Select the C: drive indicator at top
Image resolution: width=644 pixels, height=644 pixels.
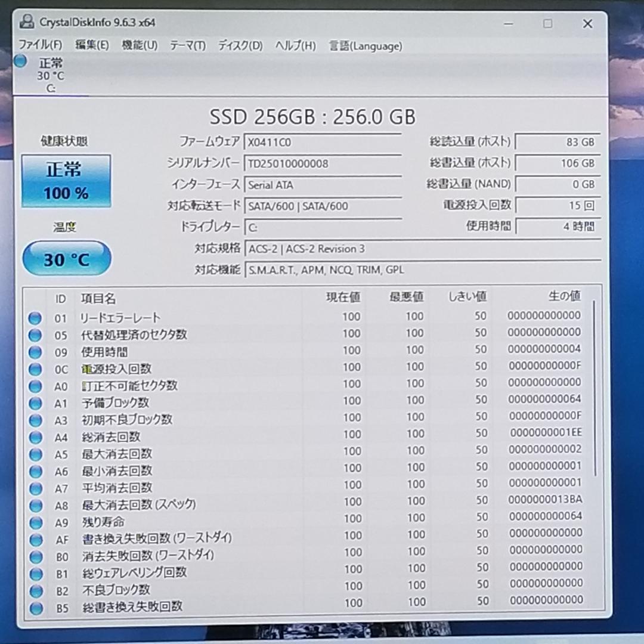51,75
